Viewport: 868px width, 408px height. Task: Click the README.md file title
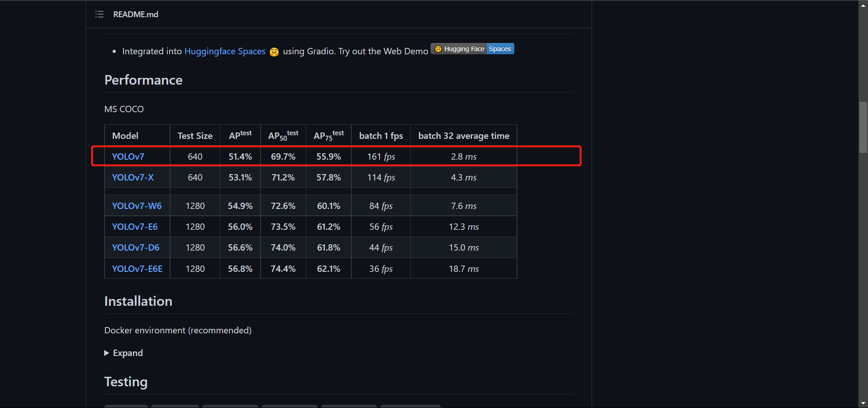[x=136, y=14]
